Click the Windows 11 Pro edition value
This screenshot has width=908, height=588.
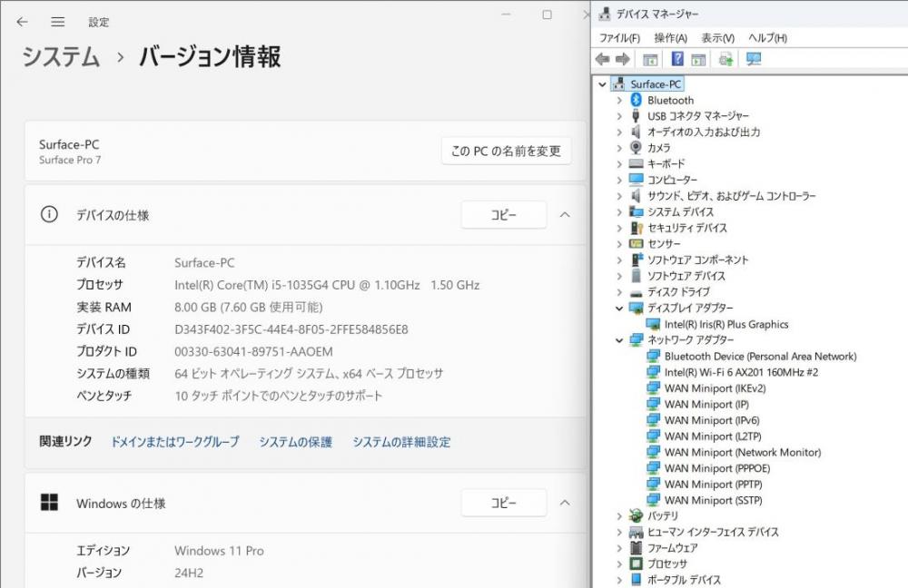click(219, 551)
